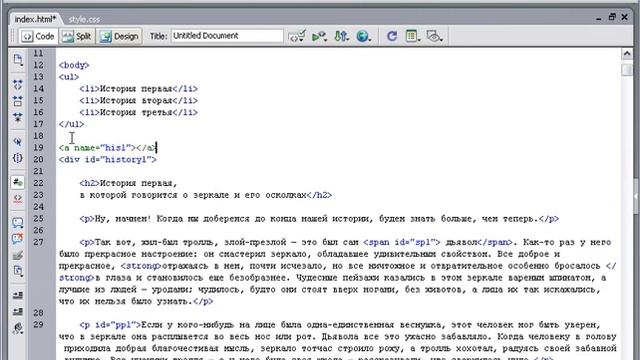The image size is (640, 360).
Task: Toggle the Line Numbers button
Action: 18,182
